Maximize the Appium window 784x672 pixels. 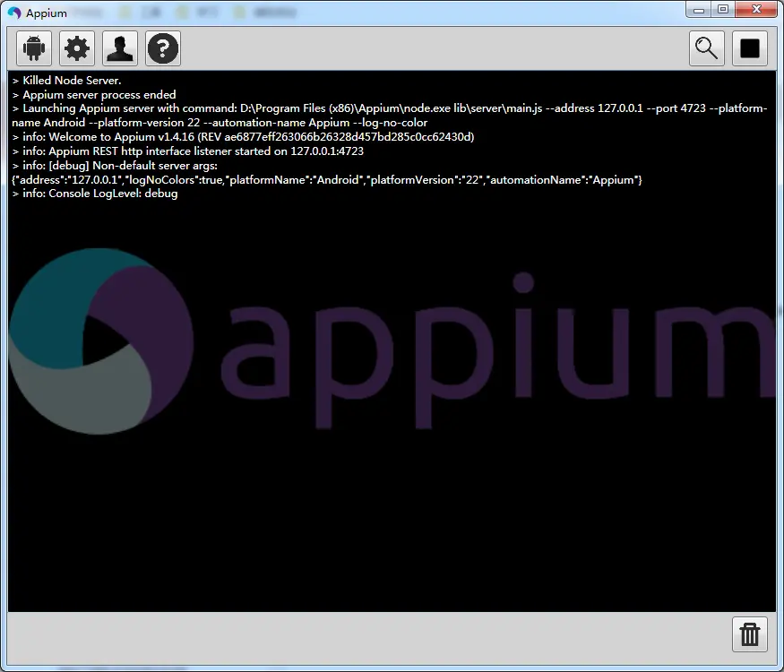(x=723, y=10)
